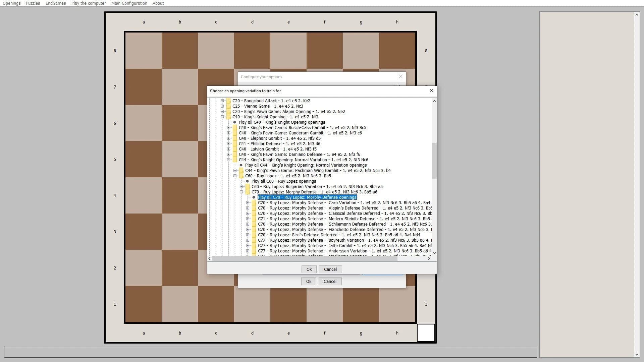Image resolution: width=644 pixels, height=362 pixels.
Task: Click folder icon of Alapin's Defense Deferred
Action: click(254, 208)
